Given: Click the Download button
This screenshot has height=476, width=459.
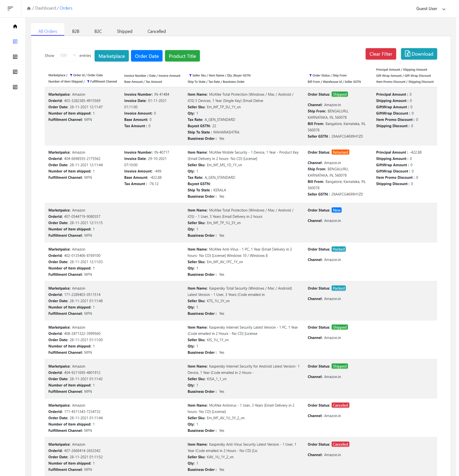Looking at the screenshot, I should pyautogui.click(x=419, y=54).
